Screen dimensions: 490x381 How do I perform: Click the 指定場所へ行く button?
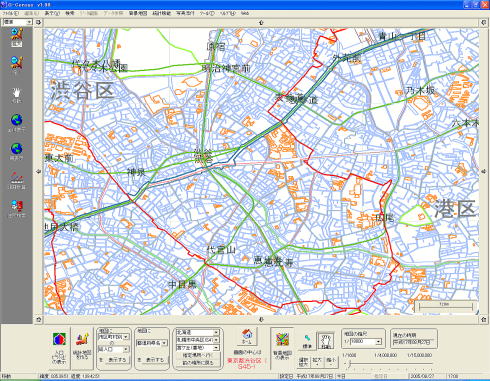[198, 355]
